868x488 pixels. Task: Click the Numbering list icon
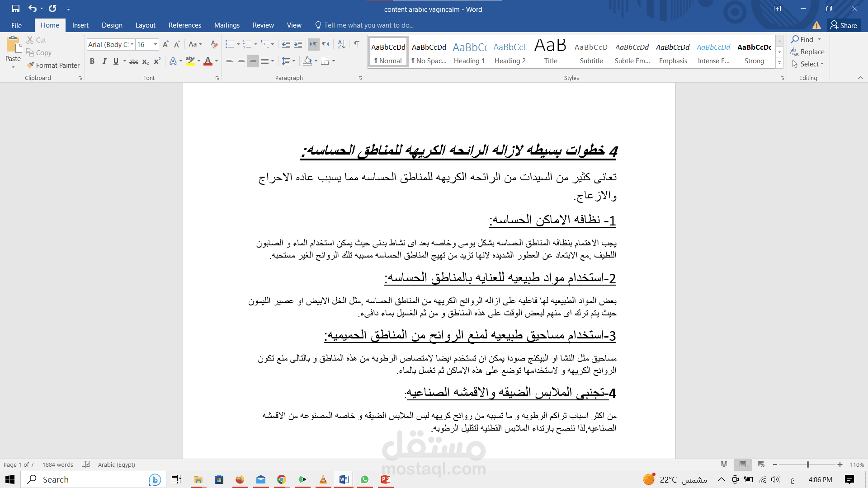[x=247, y=44]
